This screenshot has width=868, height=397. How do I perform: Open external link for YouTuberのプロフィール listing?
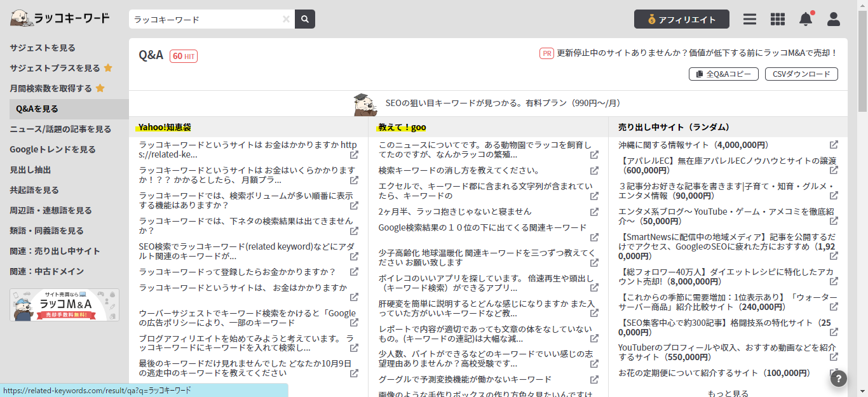point(834,357)
